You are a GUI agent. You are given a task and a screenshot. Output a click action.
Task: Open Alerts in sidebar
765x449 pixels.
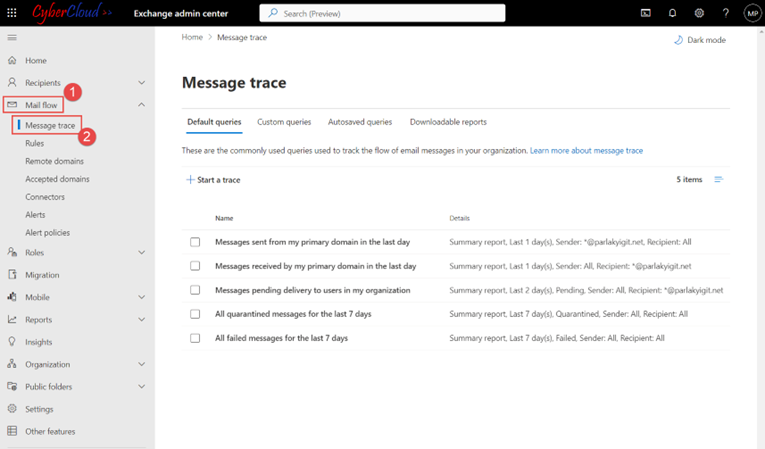click(x=35, y=215)
